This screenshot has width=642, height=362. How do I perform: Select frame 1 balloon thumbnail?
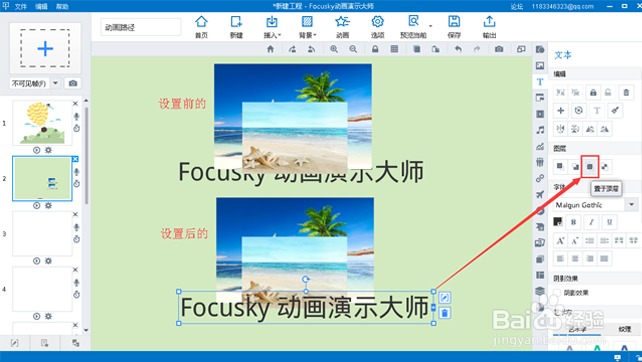tap(42, 123)
